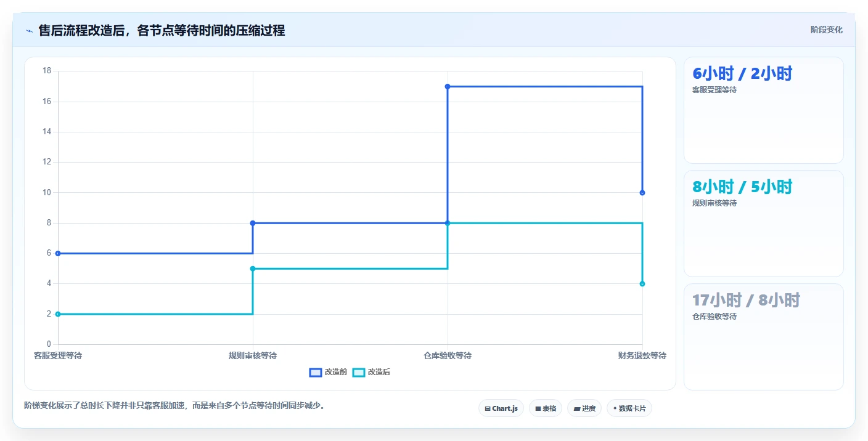Click the footnote text 阶梯变化展示了

pyautogui.click(x=174, y=405)
